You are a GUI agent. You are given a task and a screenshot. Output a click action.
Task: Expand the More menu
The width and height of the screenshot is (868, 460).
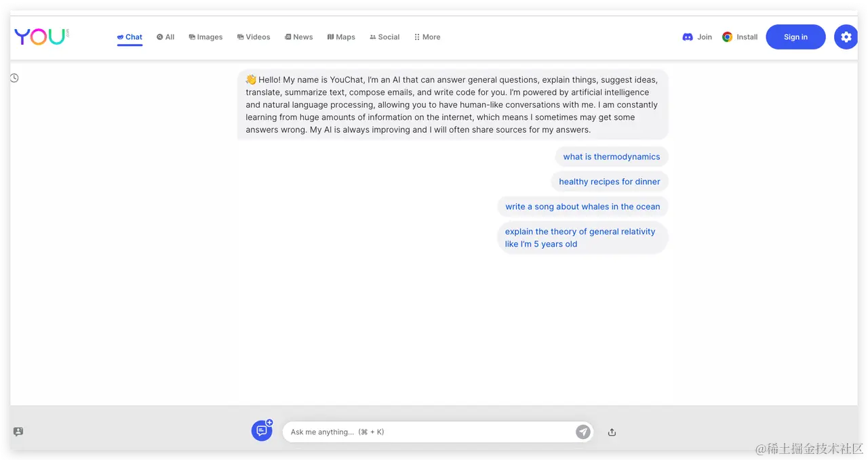(x=427, y=37)
